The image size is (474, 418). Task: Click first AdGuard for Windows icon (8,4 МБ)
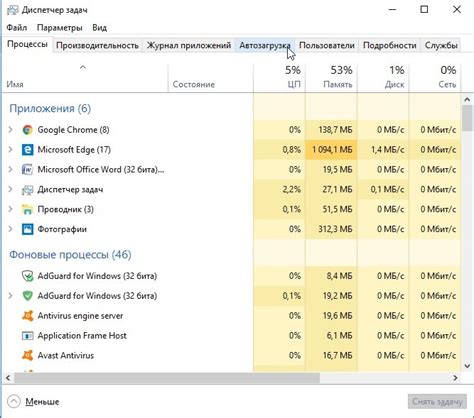(x=27, y=276)
